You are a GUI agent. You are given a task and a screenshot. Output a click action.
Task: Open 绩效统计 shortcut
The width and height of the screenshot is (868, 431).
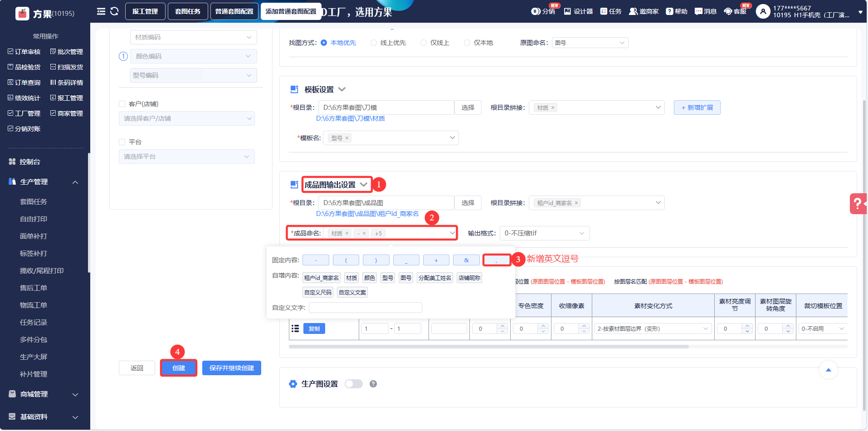pyautogui.click(x=24, y=98)
